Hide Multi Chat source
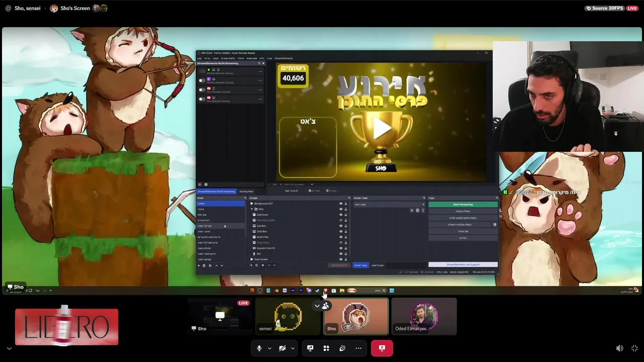The height and width of the screenshot is (362, 644). [x=341, y=237]
